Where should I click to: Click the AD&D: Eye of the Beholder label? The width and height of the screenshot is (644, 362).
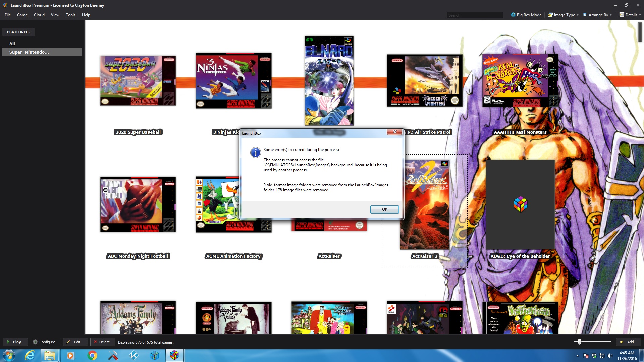(520, 256)
